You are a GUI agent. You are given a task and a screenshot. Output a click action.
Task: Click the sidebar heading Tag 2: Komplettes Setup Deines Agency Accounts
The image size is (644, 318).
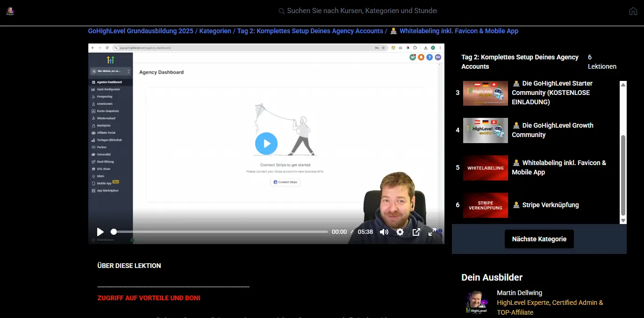pyautogui.click(x=520, y=62)
